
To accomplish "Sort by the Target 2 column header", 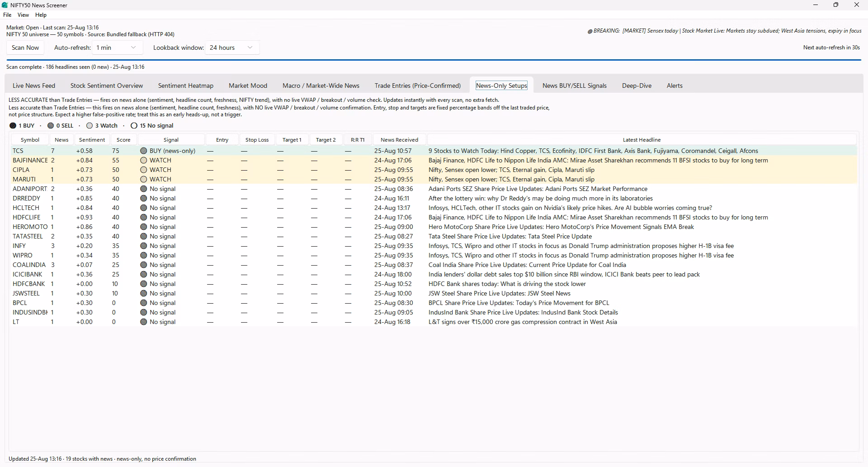I will point(325,140).
